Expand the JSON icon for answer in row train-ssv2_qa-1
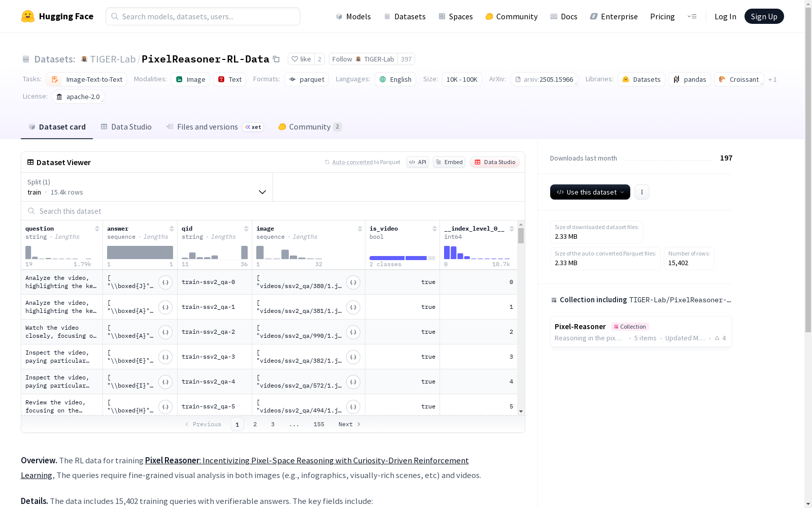The width and height of the screenshot is (812, 508). click(x=165, y=307)
